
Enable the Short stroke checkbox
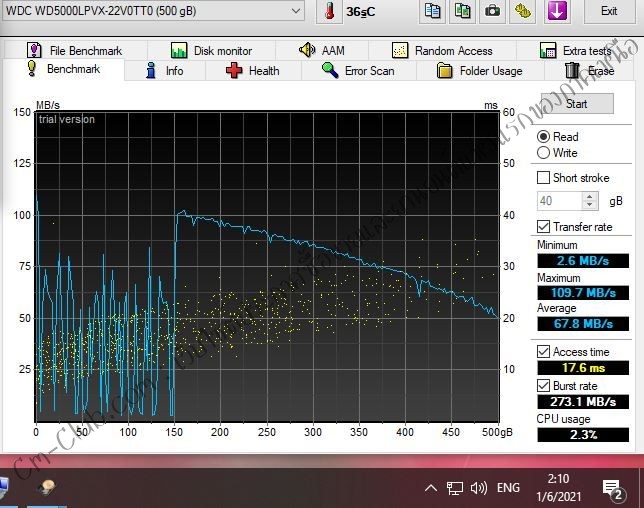[x=543, y=178]
